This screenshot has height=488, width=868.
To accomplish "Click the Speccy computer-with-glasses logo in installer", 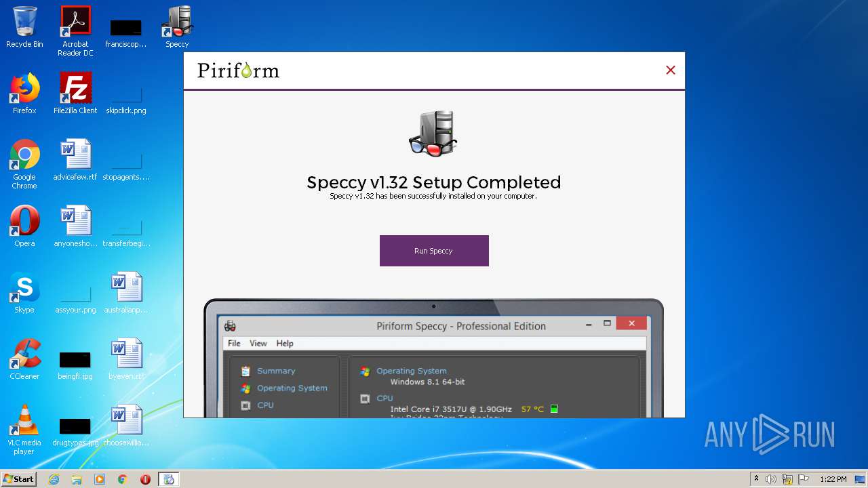I will 433,134.
